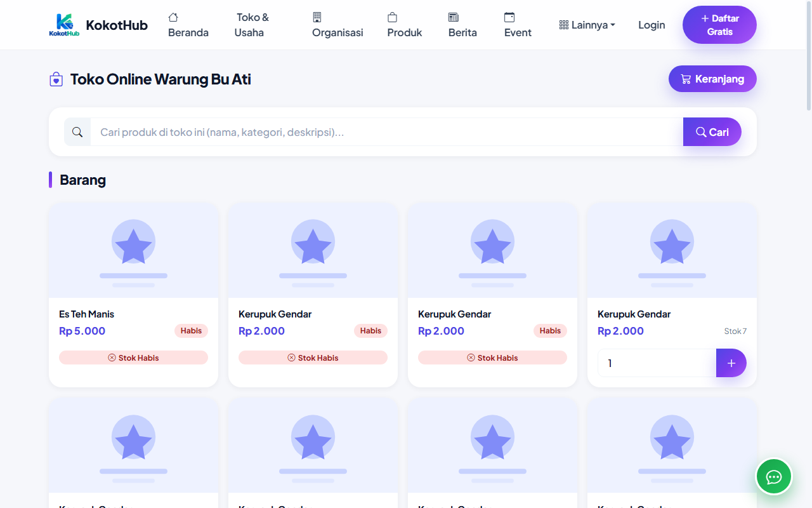Open the Toko & Usaha menu
812x508 pixels.
tap(252, 25)
